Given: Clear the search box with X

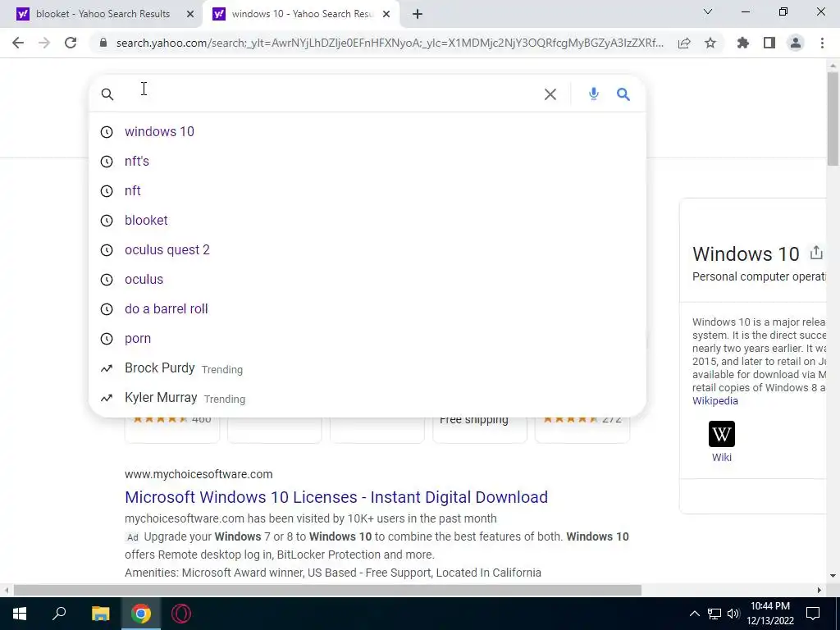Looking at the screenshot, I should point(550,94).
